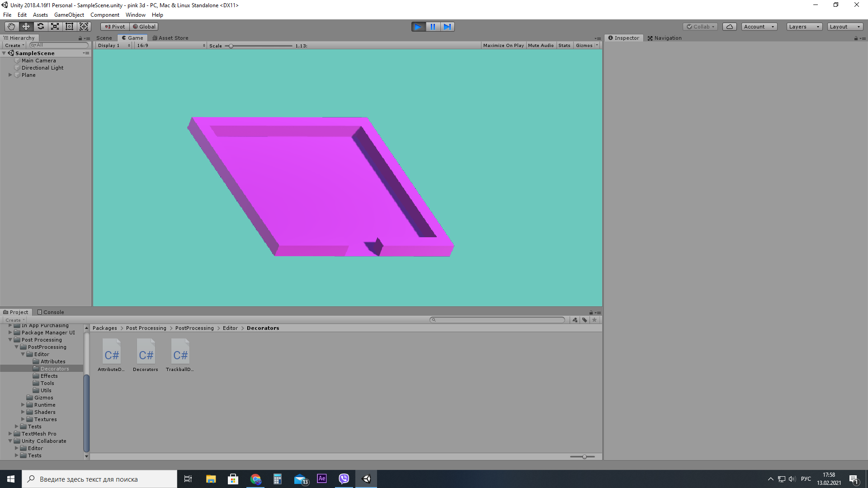Image resolution: width=868 pixels, height=488 pixels.
Task: Select the combined Transform tool
Action: (84, 27)
